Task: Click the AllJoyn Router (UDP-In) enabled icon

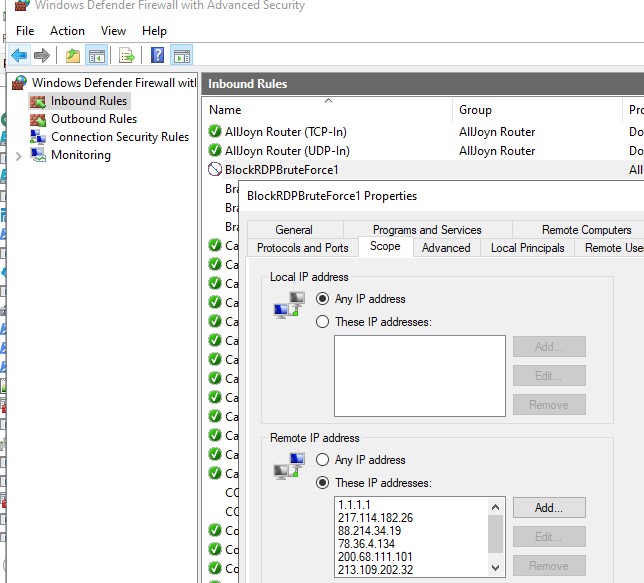Action: 215,150
